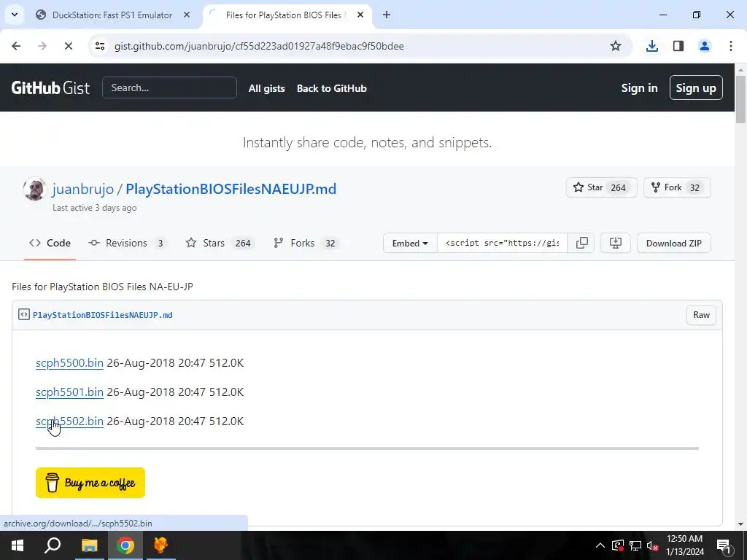Open juanbrujo's avatar image
The width and height of the screenshot is (747, 560).
coord(34,189)
